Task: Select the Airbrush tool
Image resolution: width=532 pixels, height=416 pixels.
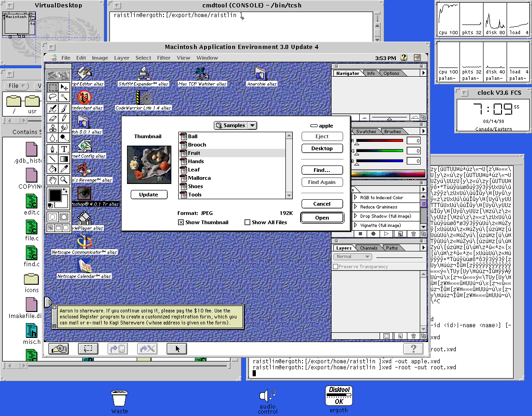Action: 53,108
